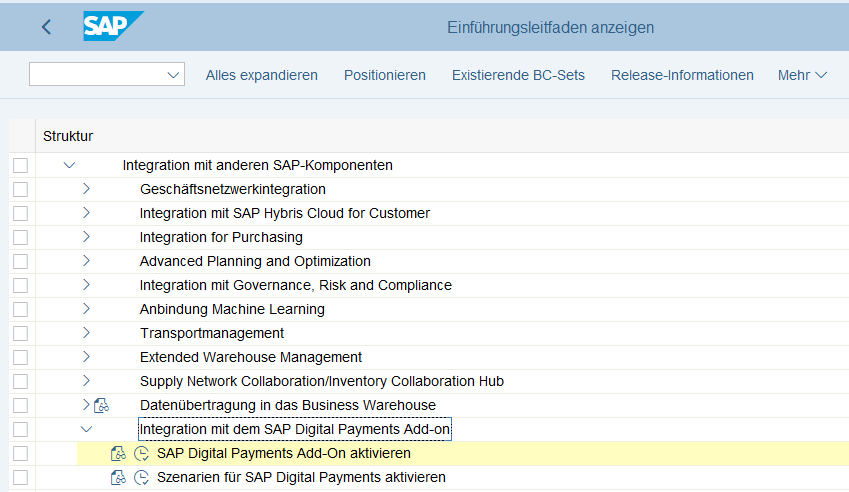Screen dimensions: 849x492
Task: Open the command field dropdown arrow
Action: click(x=173, y=75)
